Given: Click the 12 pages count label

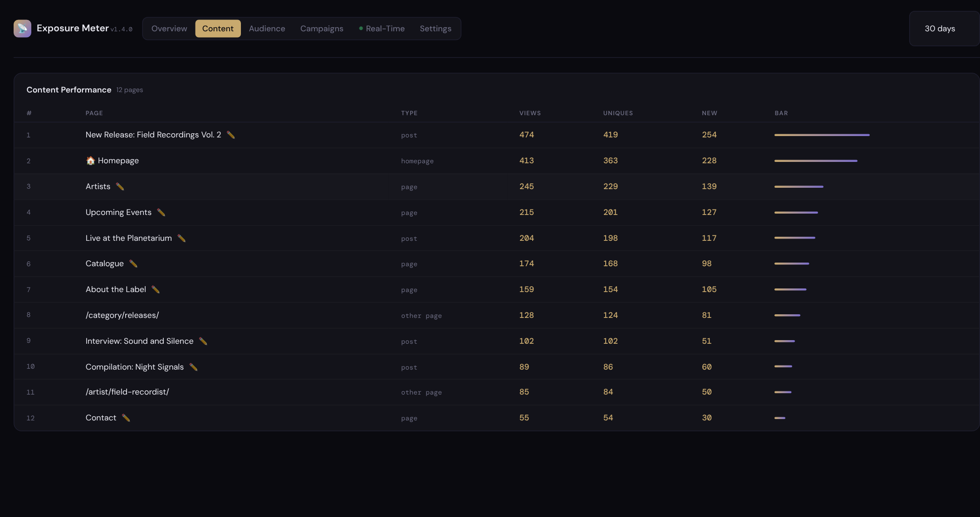Looking at the screenshot, I should coord(130,90).
